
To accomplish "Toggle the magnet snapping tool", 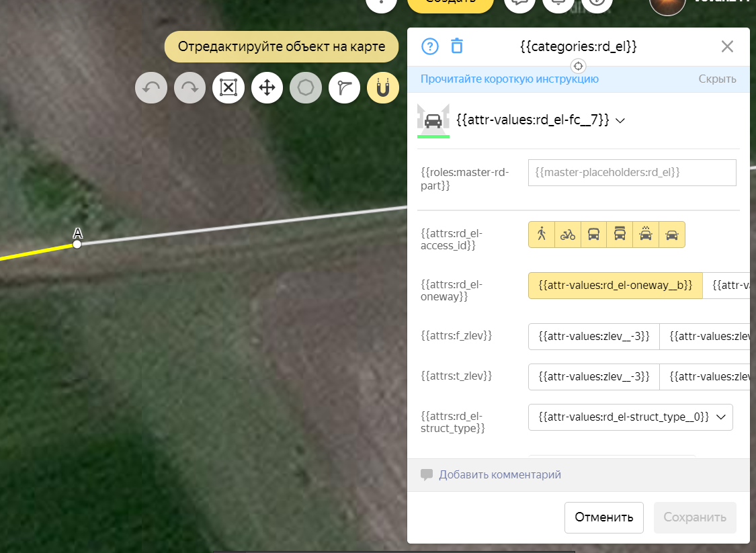I will coord(383,88).
